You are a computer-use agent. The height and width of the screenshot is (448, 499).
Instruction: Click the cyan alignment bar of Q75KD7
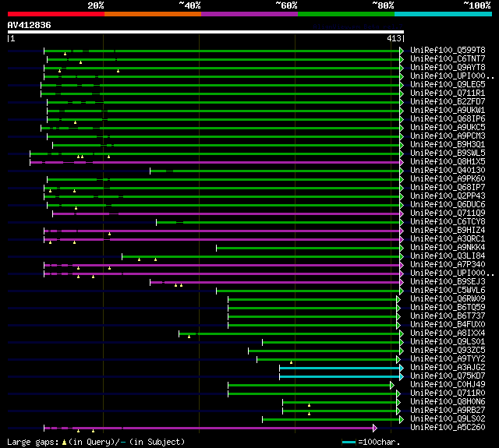coord(340,377)
